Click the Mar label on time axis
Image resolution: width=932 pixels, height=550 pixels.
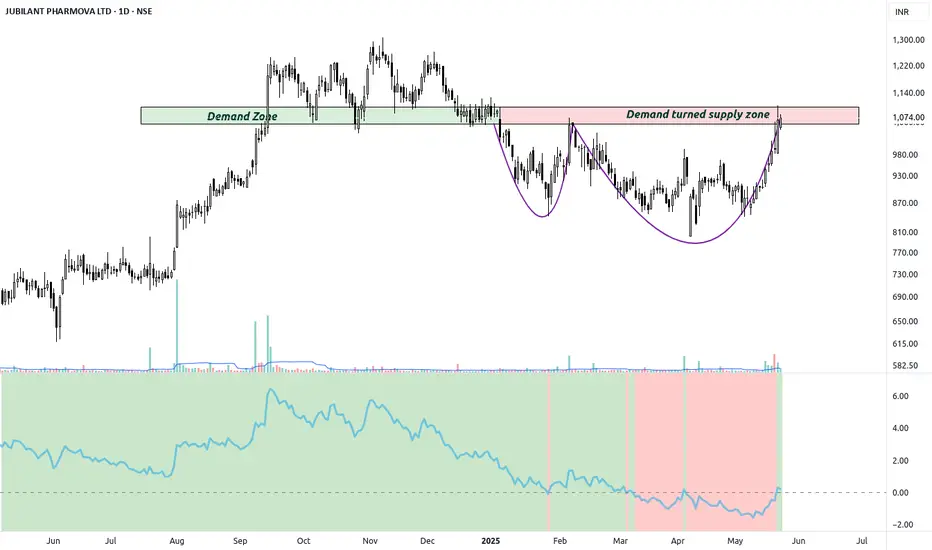pos(620,541)
